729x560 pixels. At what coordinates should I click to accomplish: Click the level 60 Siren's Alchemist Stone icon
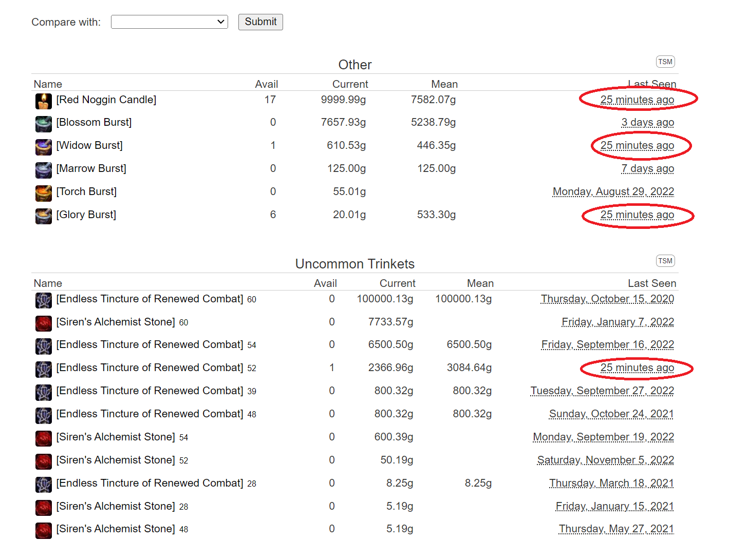[43, 323]
